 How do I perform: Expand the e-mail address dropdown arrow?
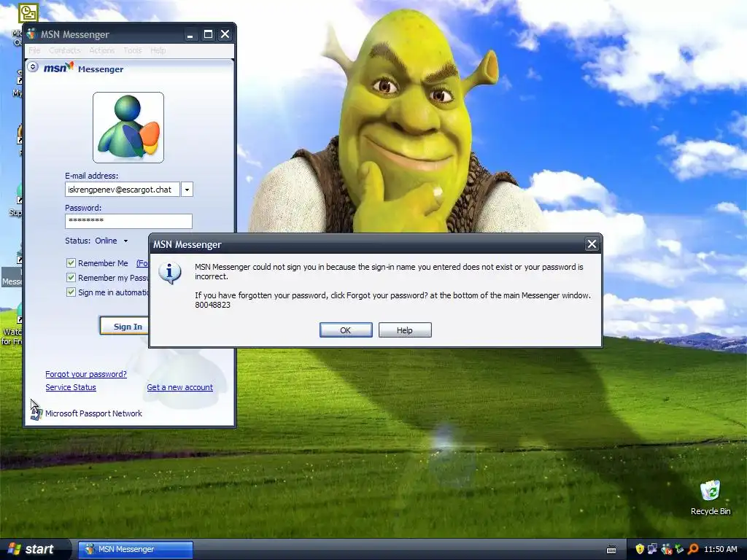tap(187, 190)
